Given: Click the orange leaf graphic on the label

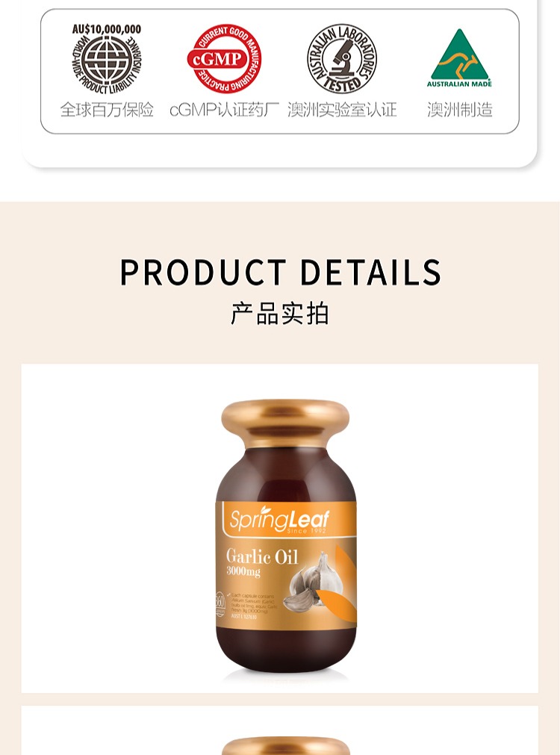Looking at the screenshot, I should point(342,585).
